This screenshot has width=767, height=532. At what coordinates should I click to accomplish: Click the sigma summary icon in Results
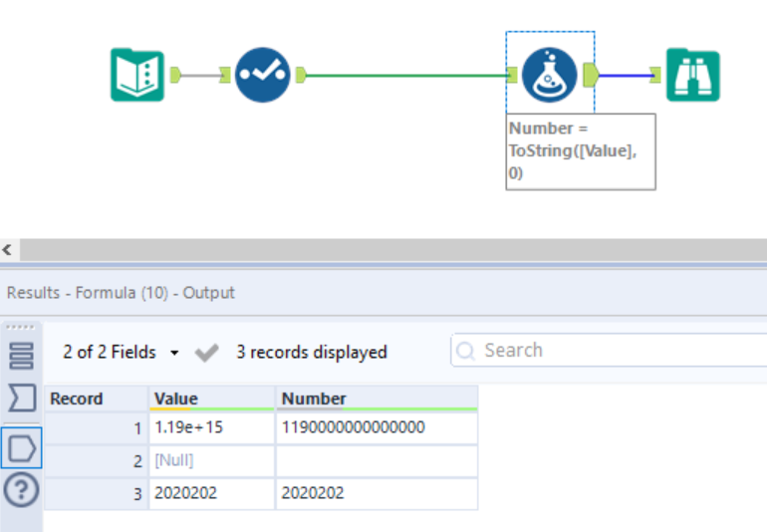(x=21, y=399)
